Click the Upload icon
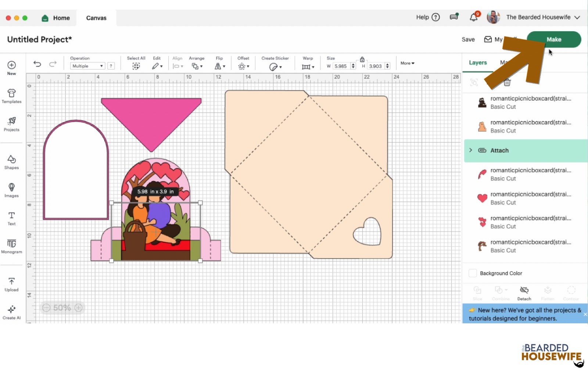588x374 pixels. pyautogui.click(x=11, y=284)
